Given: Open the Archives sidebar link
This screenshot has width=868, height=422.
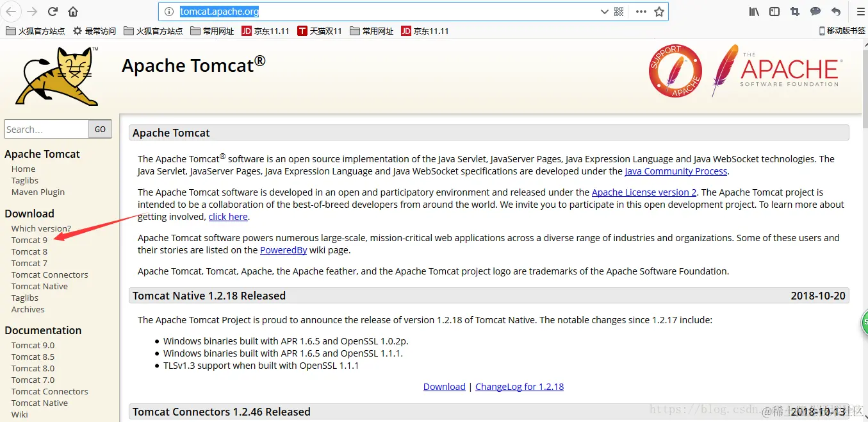Looking at the screenshot, I should click(28, 309).
